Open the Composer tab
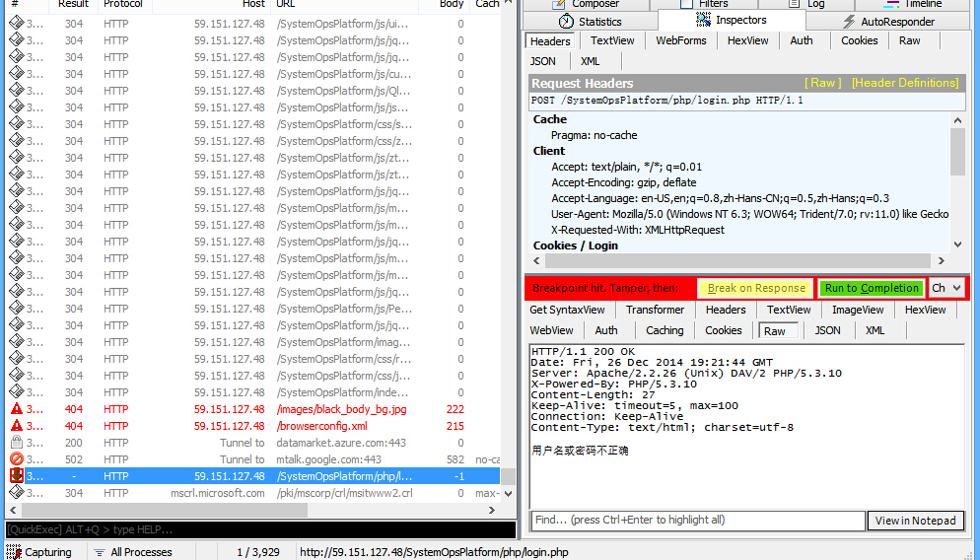980x560 pixels. [587, 4]
